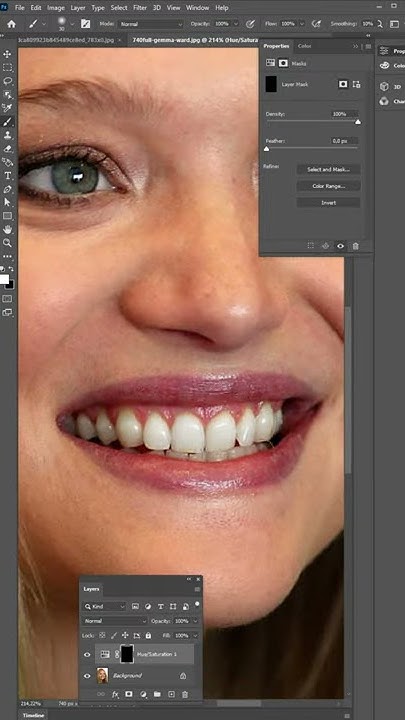Select pixel mask icon beside Layer Mask
The height and width of the screenshot is (720, 405).
pos(343,84)
